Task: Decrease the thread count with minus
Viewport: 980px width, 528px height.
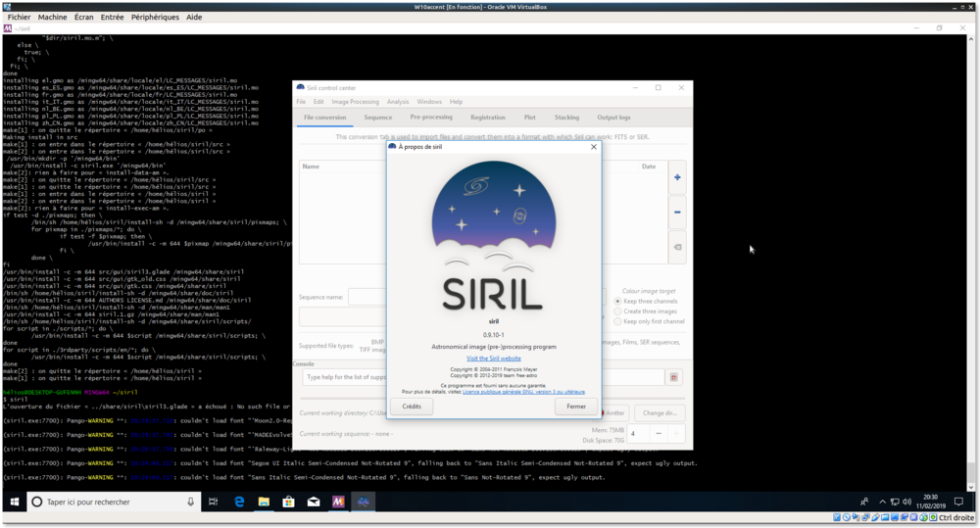Action: click(659, 434)
